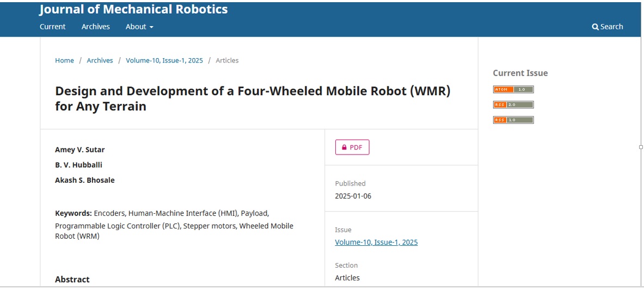This screenshot has width=644, height=291.
Task: Select author B. V. Hubballi
Action: [78, 165]
